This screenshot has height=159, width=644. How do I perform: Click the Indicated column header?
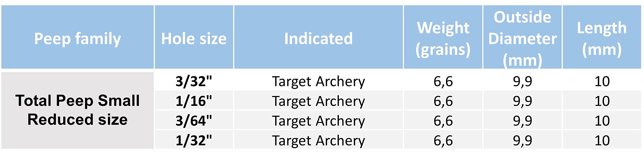[318, 37]
